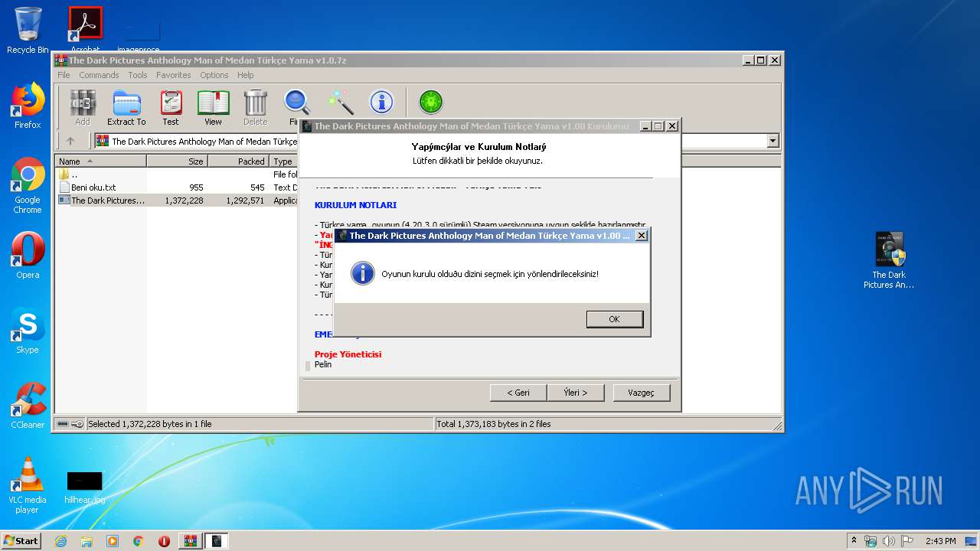This screenshot has width=980, height=551.
Task: Open Recycle Bin desktop icon
Action: [28, 31]
